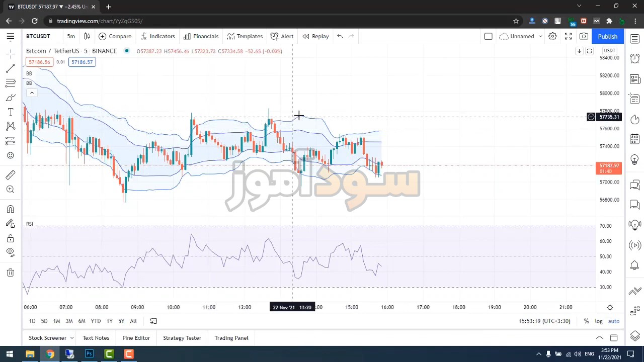Select the ruler measure tool
This screenshot has height=362, width=644.
10,174
